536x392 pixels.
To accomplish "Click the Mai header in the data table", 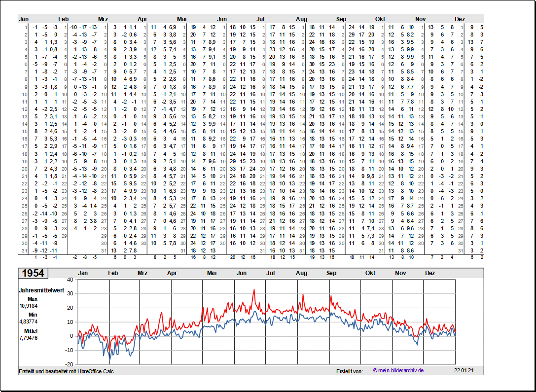I will 182,19.
